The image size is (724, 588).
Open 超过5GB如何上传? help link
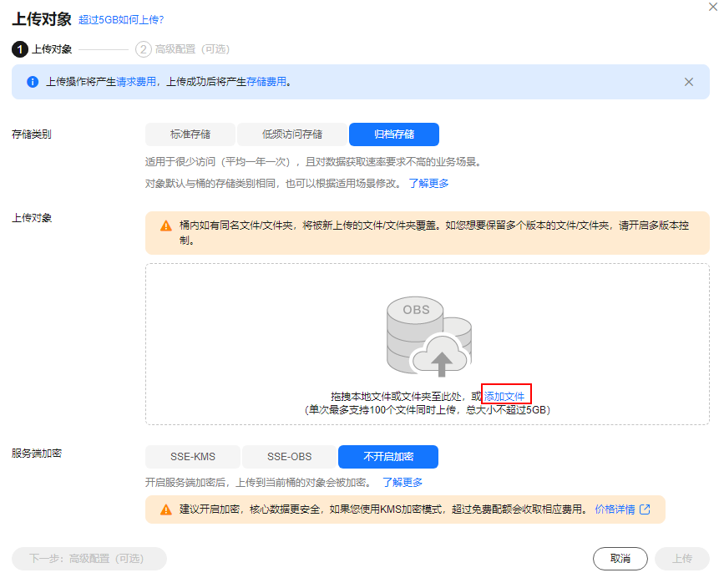tap(121, 20)
